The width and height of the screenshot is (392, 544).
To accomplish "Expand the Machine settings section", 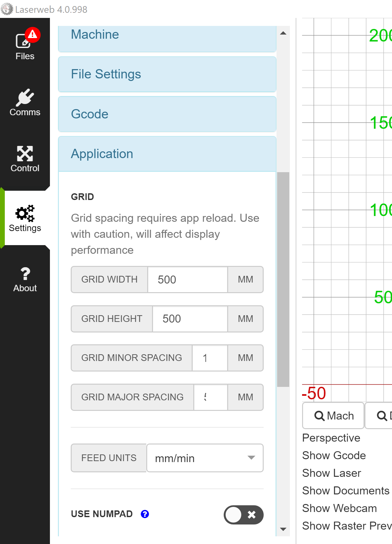I will (167, 38).
